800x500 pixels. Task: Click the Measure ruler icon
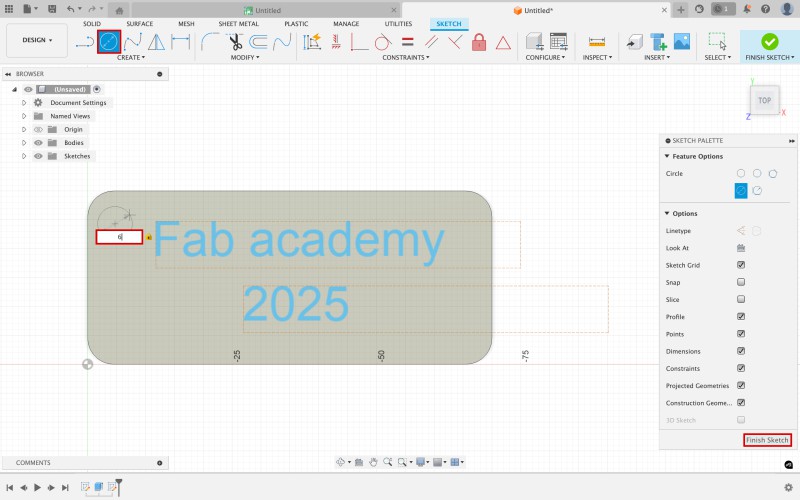(596, 42)
